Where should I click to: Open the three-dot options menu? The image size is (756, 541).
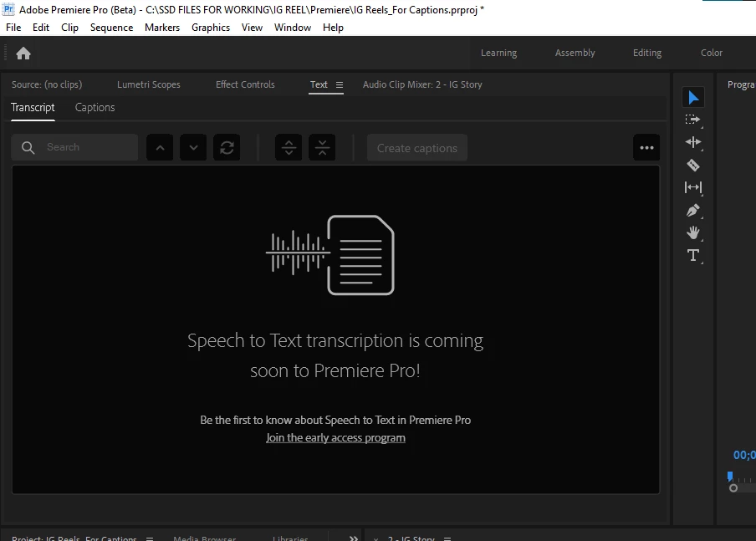[646, 147]
